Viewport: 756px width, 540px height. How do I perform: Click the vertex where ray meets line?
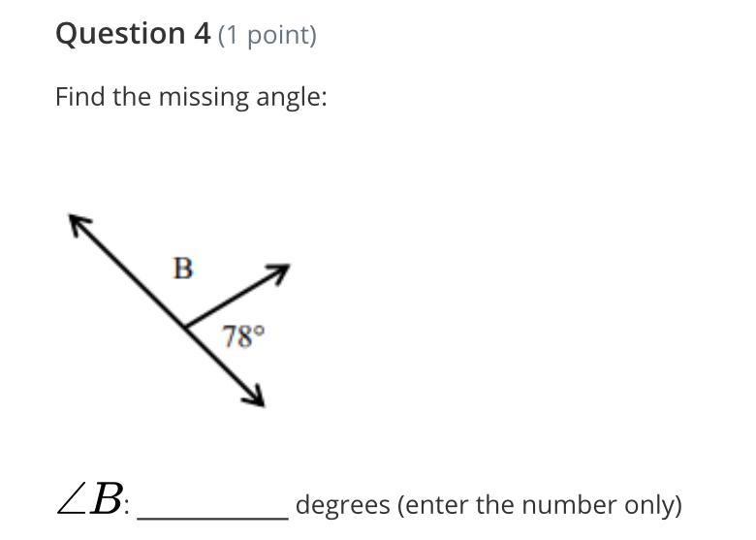(186, 326)
